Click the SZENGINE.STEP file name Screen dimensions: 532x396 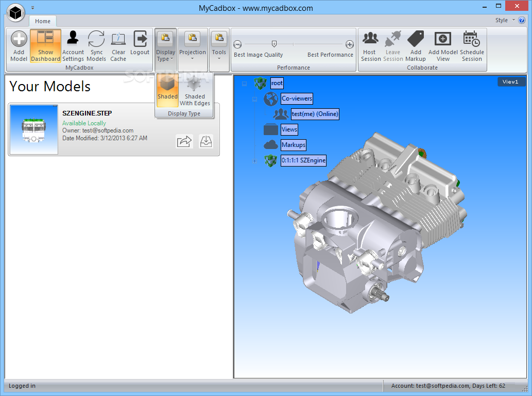point(87,113)
